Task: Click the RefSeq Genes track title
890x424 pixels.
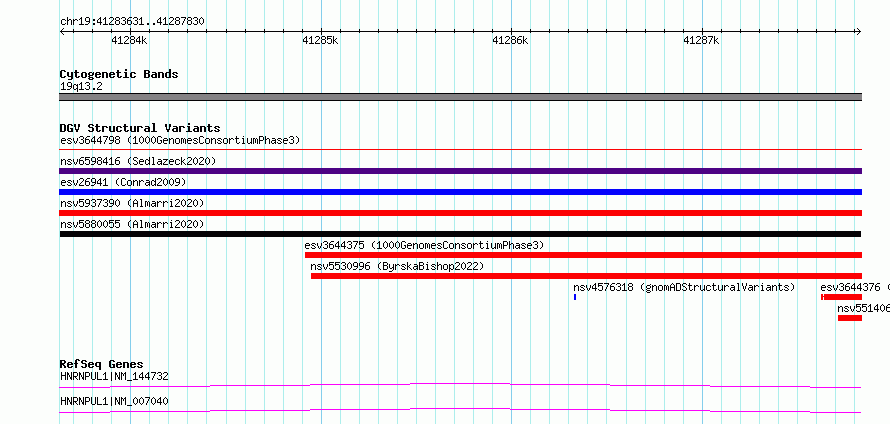Action: [102, 364]
